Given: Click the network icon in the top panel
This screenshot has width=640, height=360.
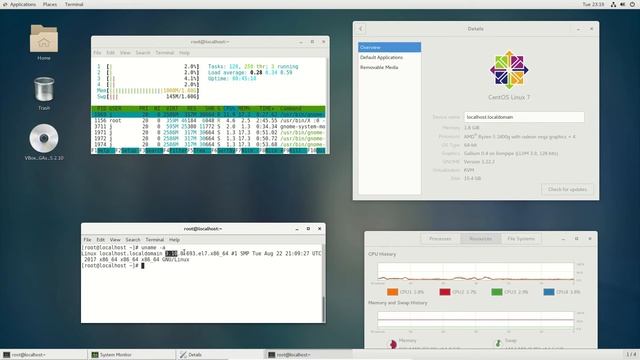Looking at the screenshot, I should click(x=613, y=4).
